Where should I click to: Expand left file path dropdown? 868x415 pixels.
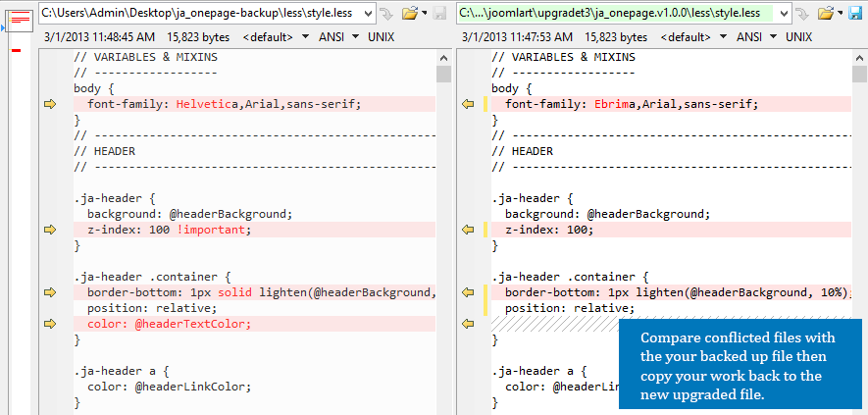[365, 13]
